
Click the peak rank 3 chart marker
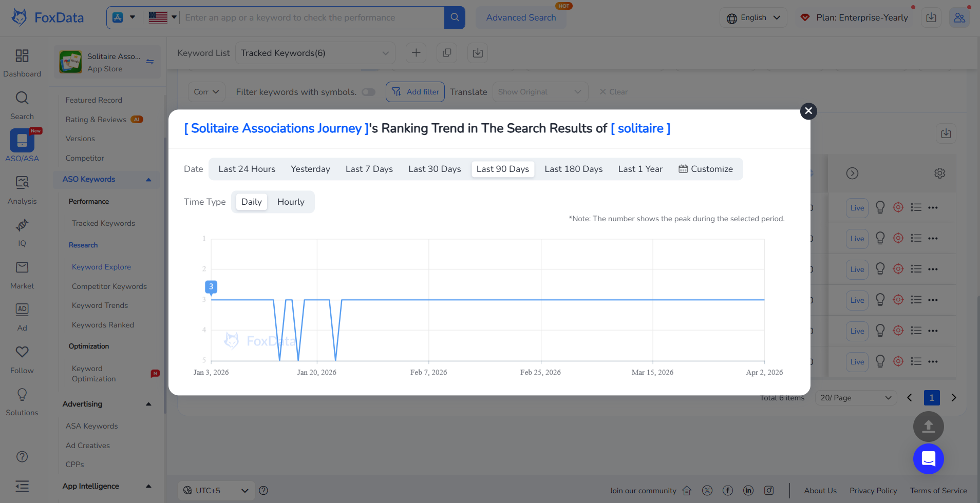tap(211, 287)
